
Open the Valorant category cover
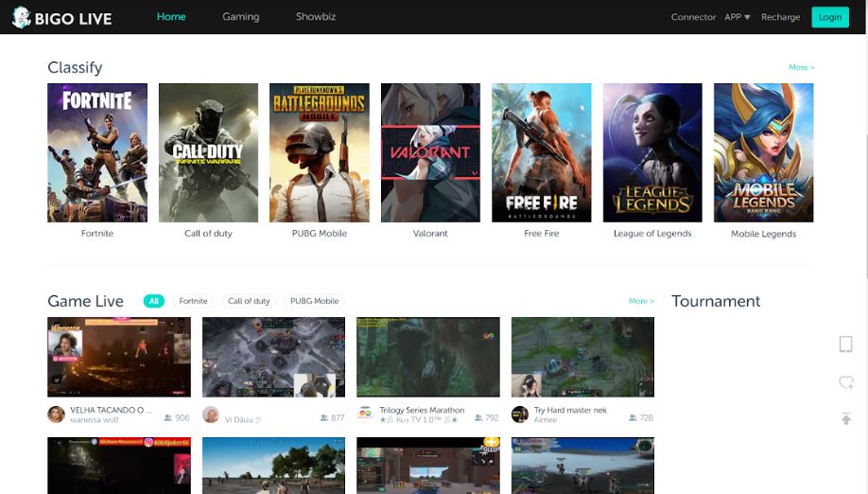click(x=430, y=152)
